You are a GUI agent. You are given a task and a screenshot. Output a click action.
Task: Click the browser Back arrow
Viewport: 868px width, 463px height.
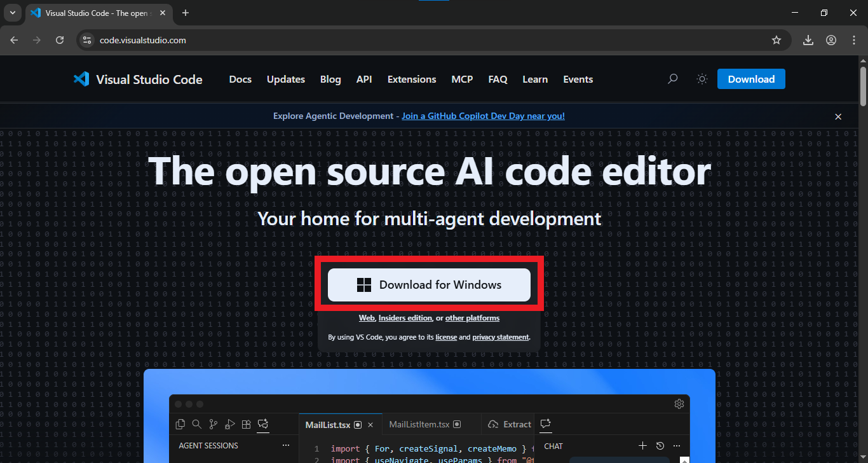coord(14,40)
